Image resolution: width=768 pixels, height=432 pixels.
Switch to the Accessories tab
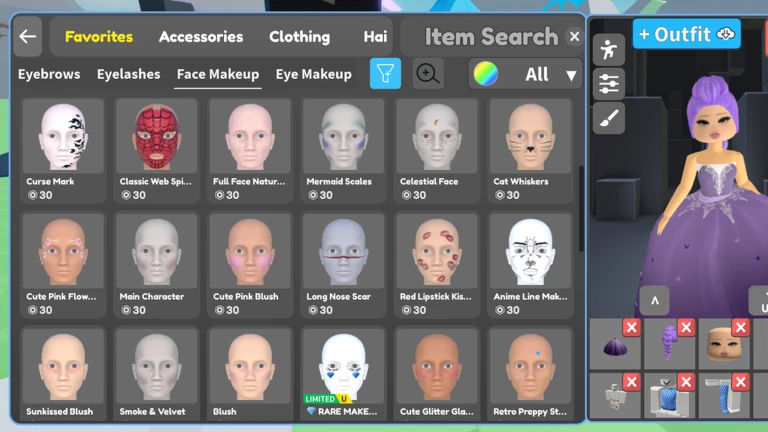click(x=201, y=37)
